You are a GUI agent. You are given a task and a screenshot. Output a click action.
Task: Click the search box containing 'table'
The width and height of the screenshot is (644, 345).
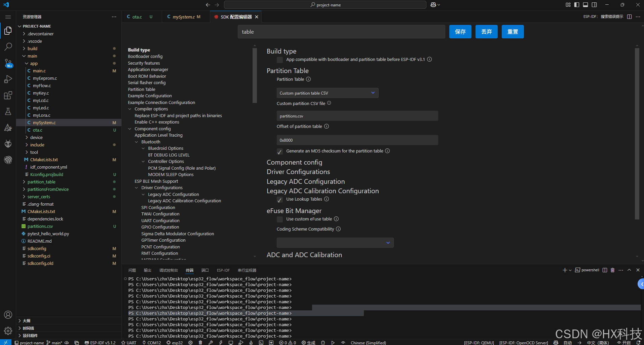pos(341,32)
